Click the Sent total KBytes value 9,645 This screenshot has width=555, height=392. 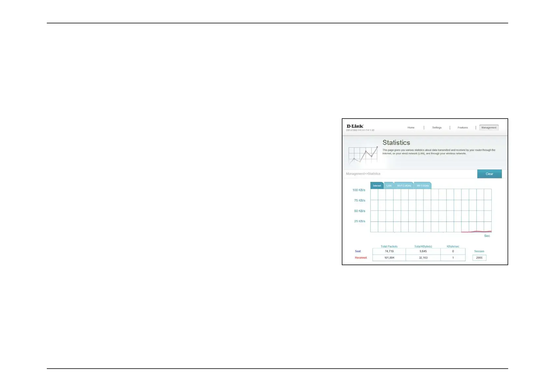tap(423, 251)
